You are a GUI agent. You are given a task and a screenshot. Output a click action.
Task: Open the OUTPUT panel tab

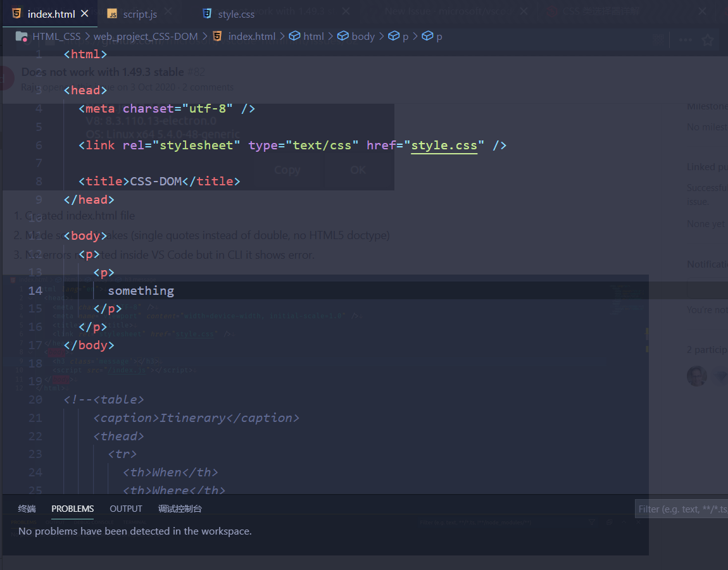pyautogui.click(x=125, y=509)
